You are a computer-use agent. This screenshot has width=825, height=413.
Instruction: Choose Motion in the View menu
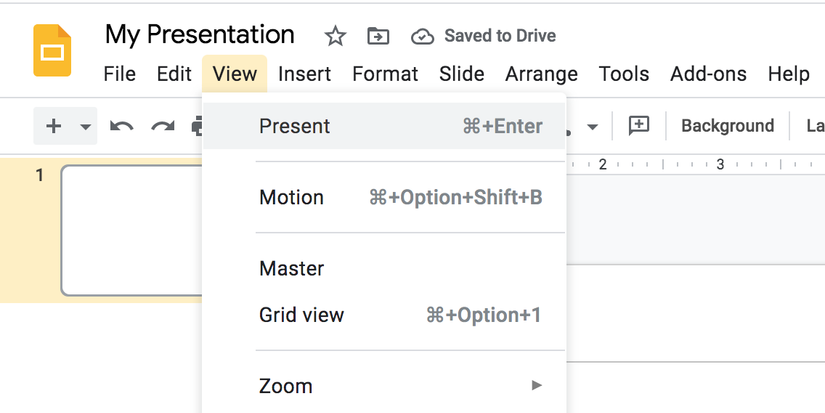pos(291,197)
